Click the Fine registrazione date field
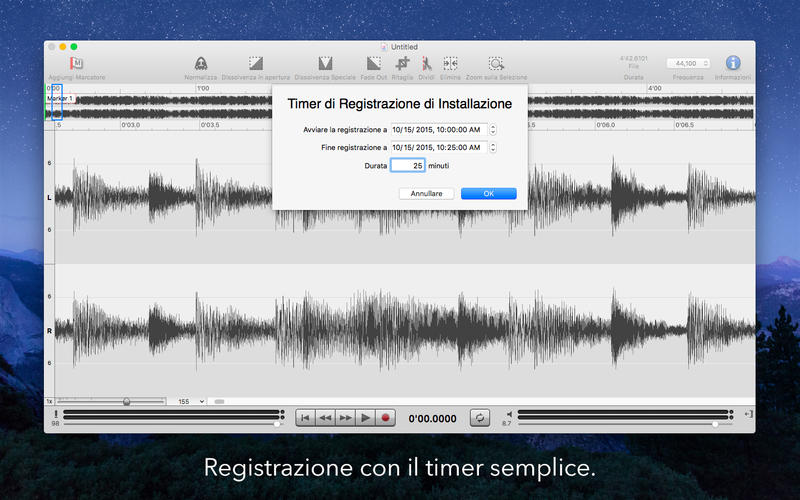800x500 pixels. pos(439,147)
